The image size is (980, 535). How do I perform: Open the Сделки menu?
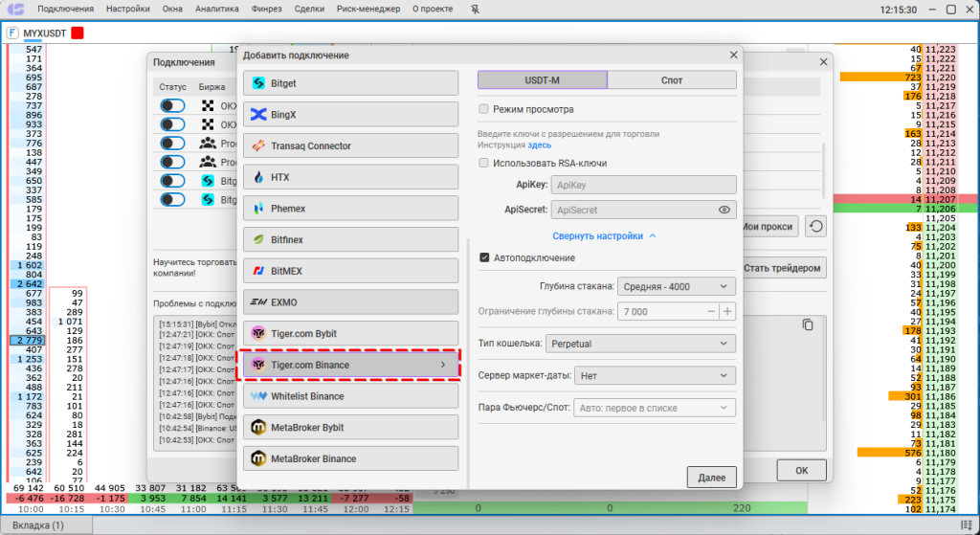point(309,10)
